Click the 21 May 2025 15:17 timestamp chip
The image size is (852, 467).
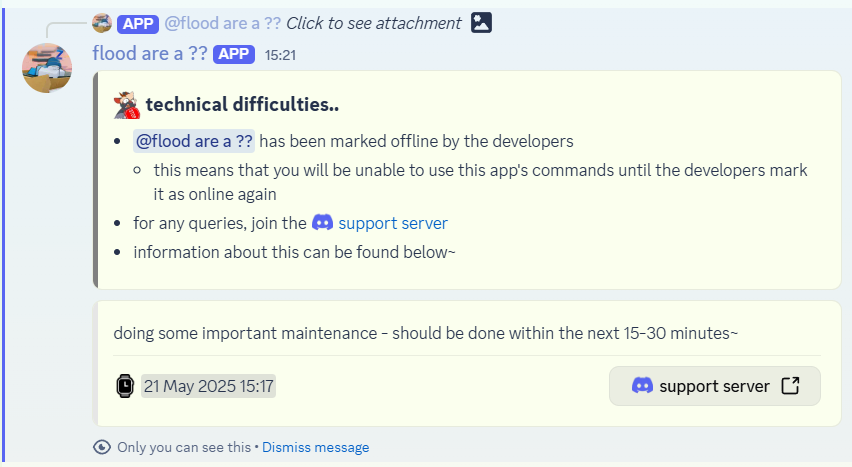[x=209, y=386]
